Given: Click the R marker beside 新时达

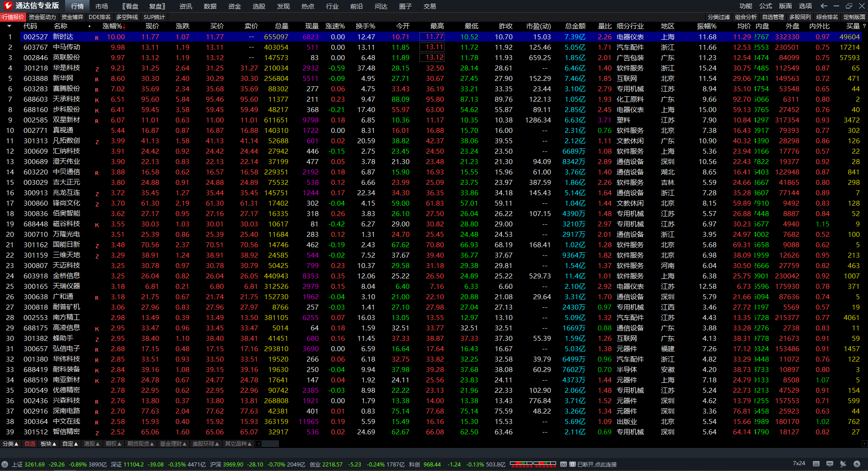Looking at the screenshot, I should pyautogui.click(x=97, y=38).
